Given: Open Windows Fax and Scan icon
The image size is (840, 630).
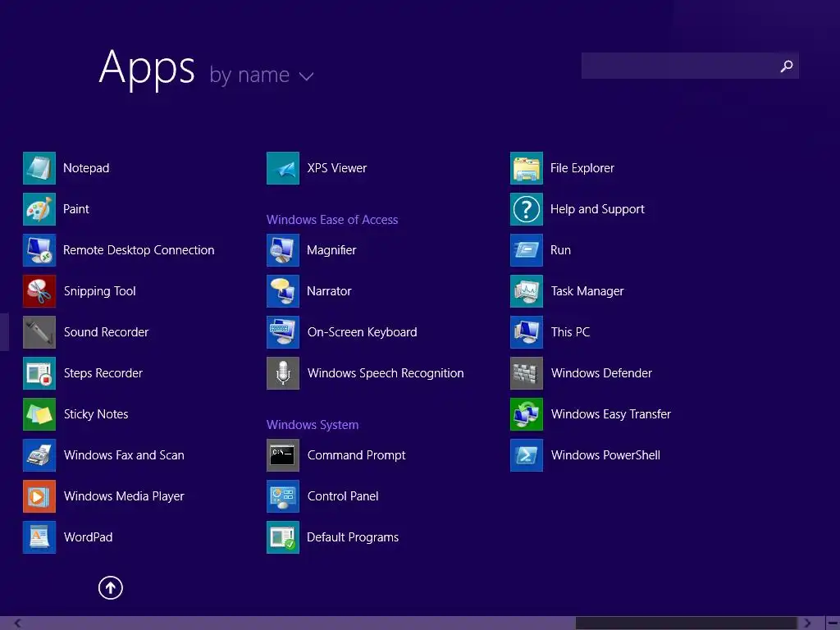Looking at the screenshot, I should coord(39,455).
